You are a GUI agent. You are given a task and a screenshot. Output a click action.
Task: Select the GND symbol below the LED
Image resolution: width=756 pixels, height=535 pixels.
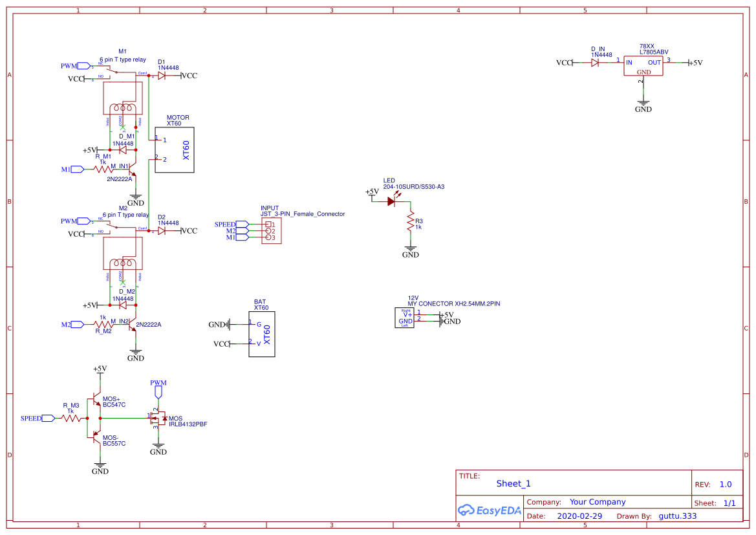pos(409,248)
